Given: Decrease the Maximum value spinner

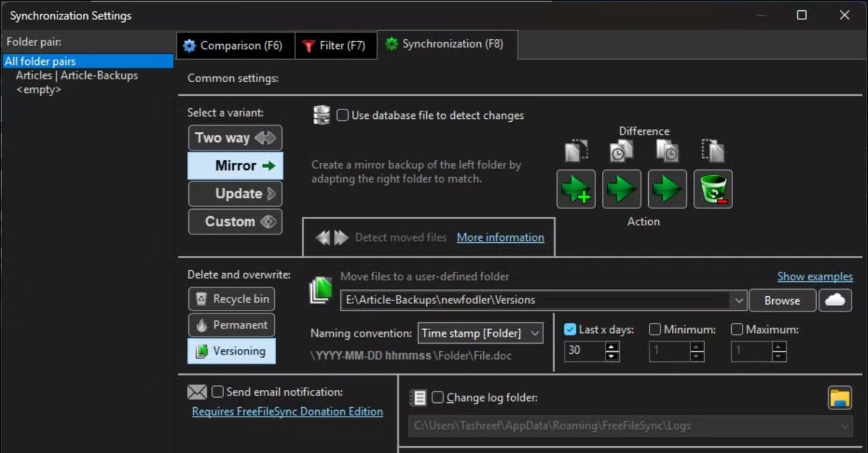Looking at the screenshot, I should click(779, 356).
